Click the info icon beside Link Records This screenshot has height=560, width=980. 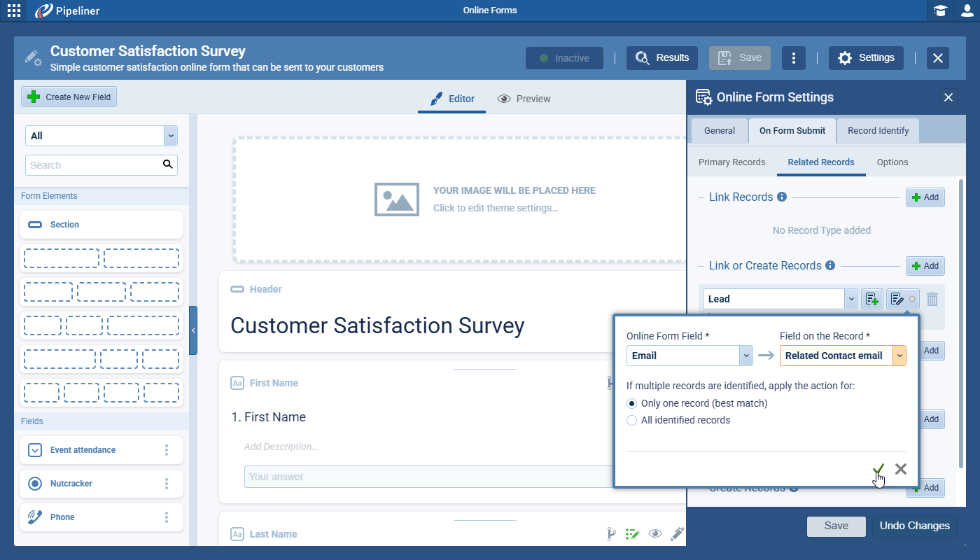[x=782, y=197]
